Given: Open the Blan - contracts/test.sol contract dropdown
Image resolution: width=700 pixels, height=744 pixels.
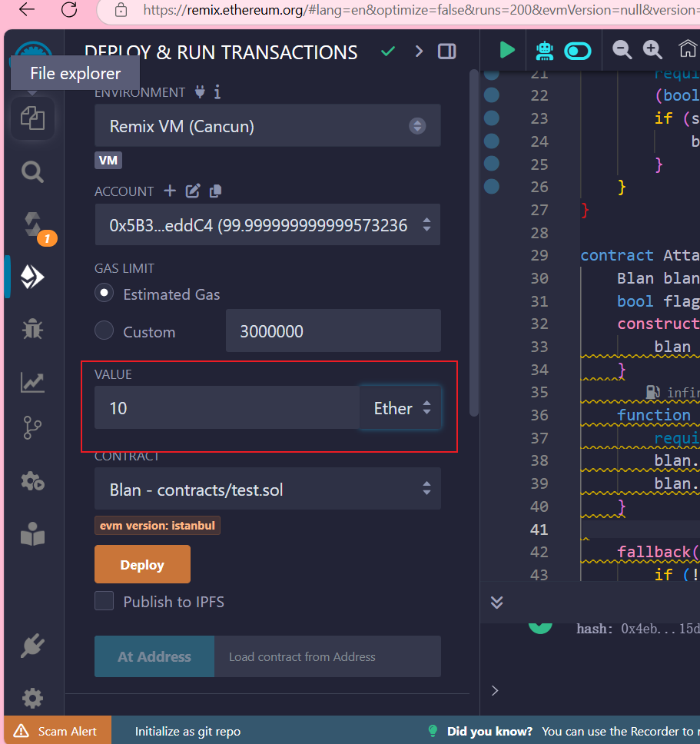Looking at the screenshot, I should [x=267, y=489].
